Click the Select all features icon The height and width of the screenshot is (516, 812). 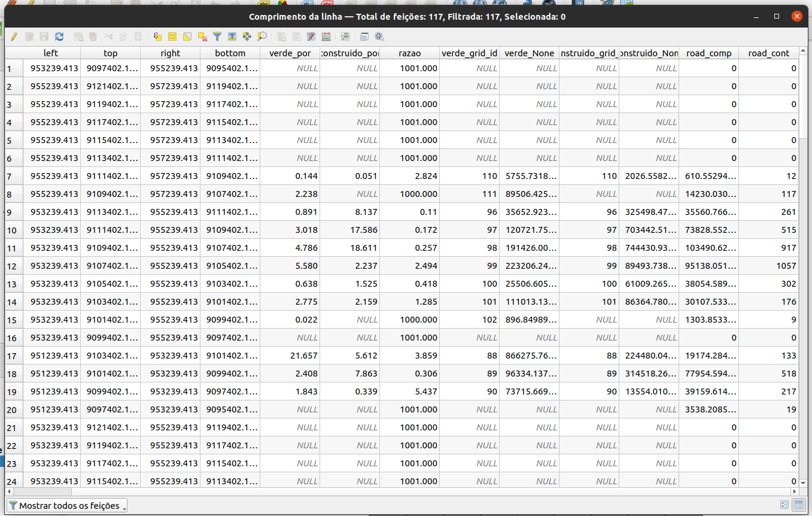coord(172,37)
